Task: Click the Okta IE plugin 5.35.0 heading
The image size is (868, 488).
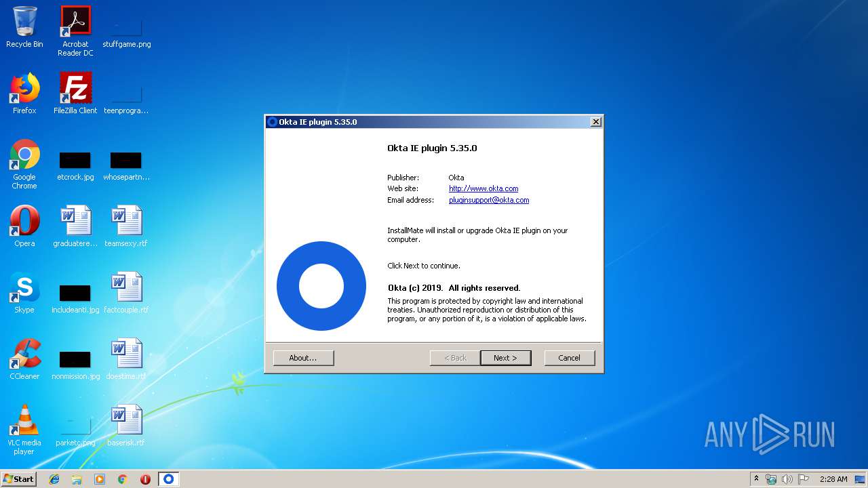Action: pyautogui.click(x=432, y=148)
